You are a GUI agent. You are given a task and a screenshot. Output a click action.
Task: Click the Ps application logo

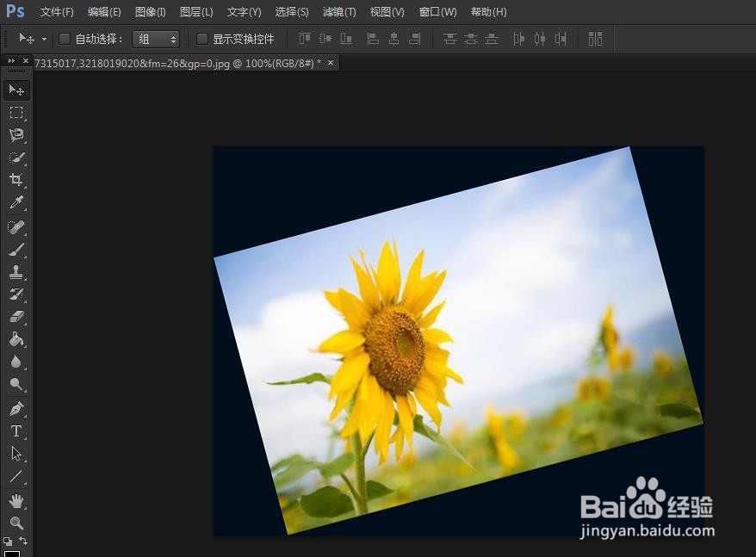pos(15,10)
